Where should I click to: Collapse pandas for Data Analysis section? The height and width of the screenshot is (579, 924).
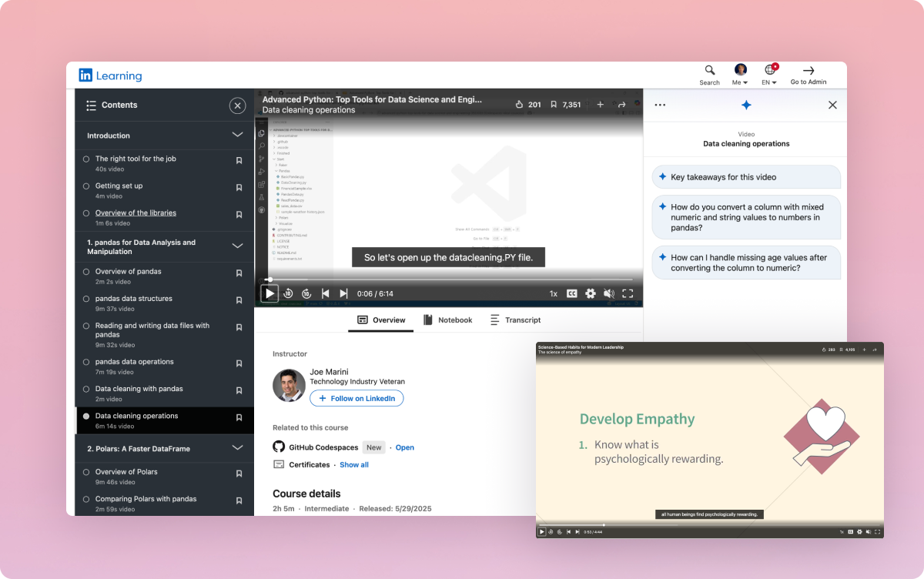click(237, 246)
